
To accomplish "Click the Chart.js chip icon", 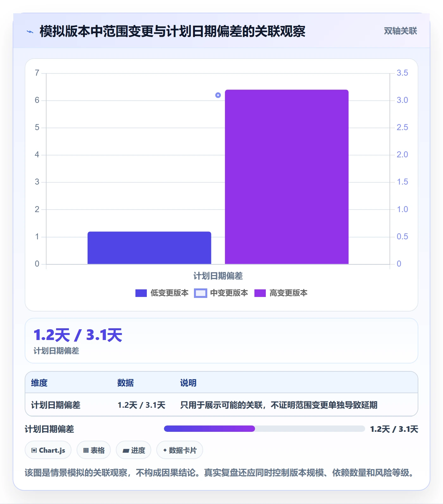I will click(34, 450).
